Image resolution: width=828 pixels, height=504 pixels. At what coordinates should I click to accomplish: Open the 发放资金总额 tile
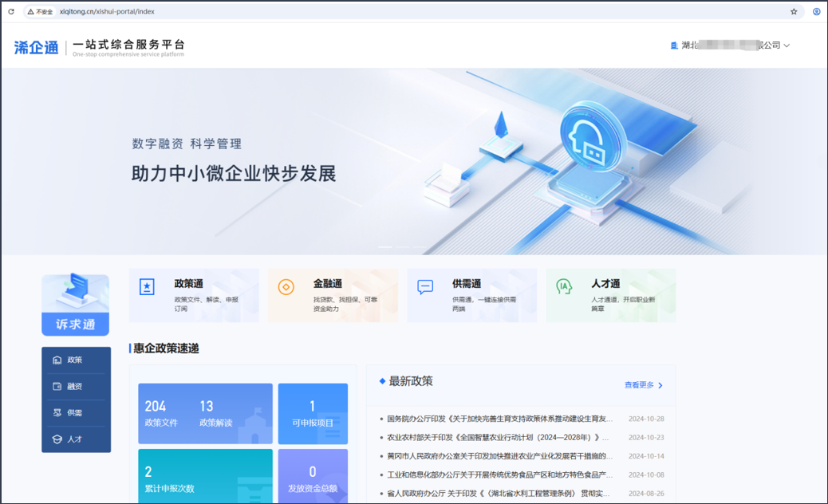pyautogui.click(x=313, y=476)
